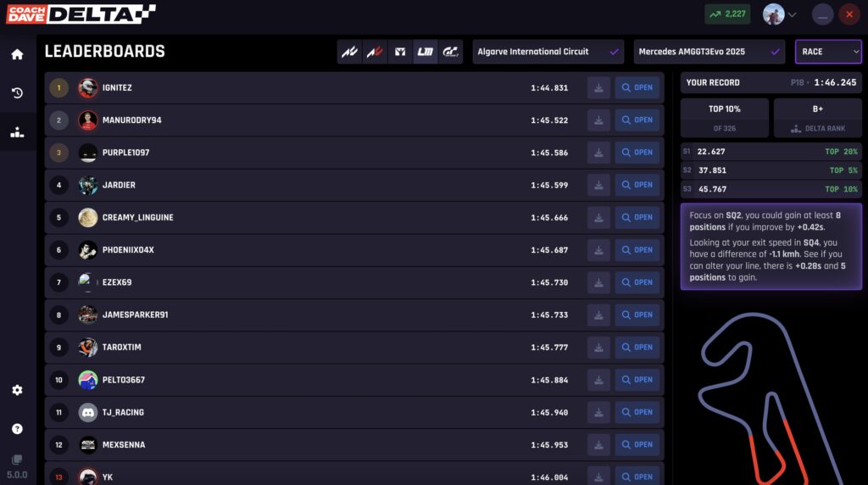Open MANURODRY94's lap
The image size is (868, 485).
coord(637,120)
